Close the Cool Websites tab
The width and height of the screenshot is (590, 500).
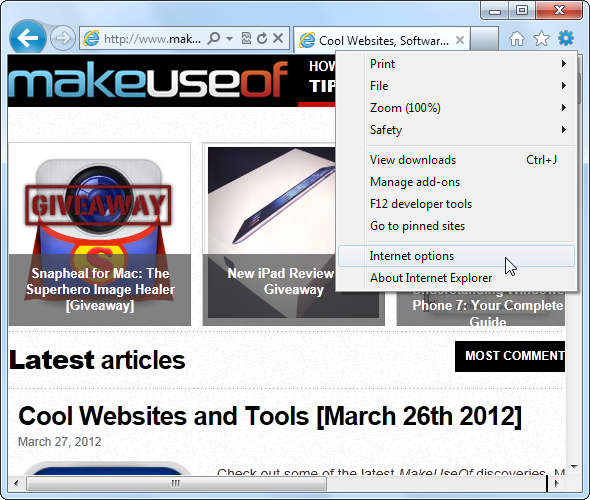click(x=460, y=40)
